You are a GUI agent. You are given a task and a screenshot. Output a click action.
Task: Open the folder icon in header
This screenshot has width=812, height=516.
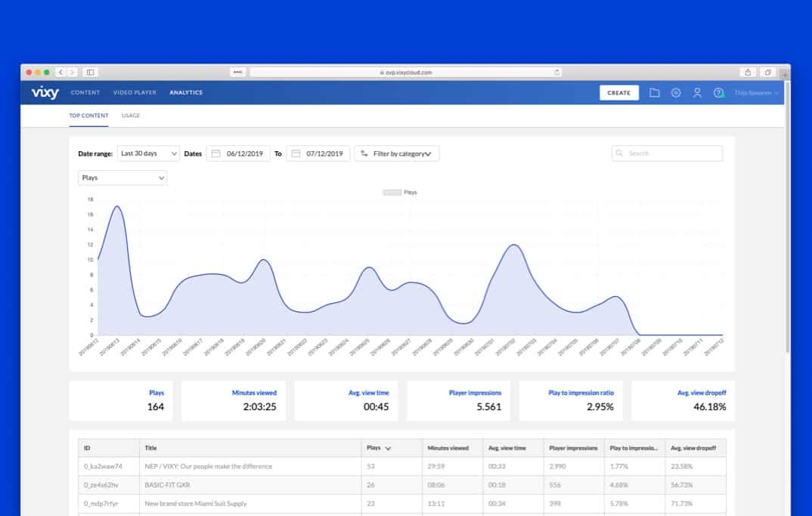pos(655,93)
